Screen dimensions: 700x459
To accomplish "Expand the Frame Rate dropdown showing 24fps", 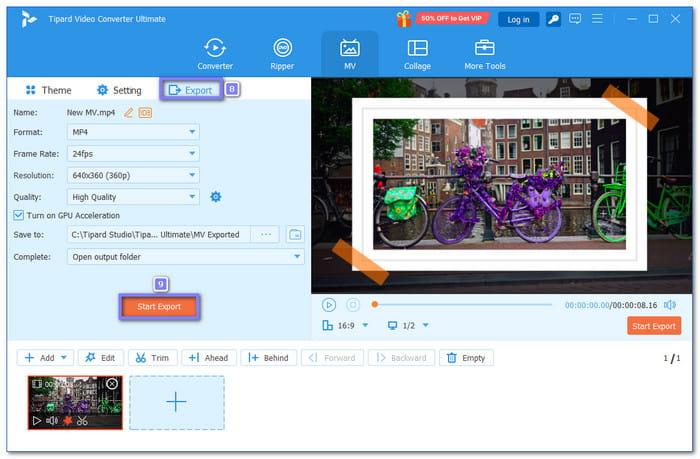I will (x=133, y=154).
